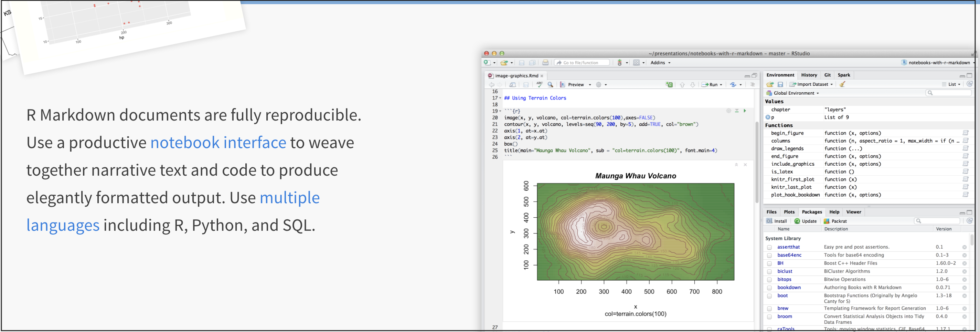Tick the broom package checkbox

pos(769,317)
